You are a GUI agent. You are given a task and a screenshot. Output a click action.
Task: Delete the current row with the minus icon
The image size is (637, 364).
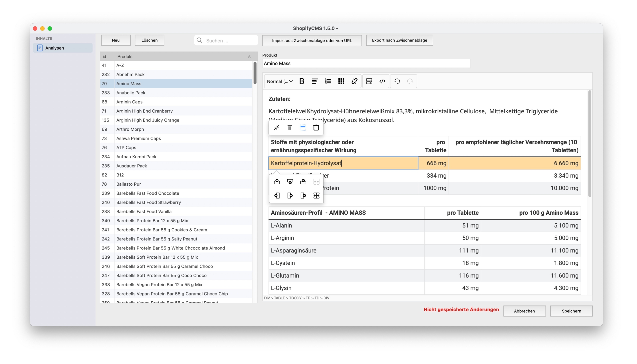pyautogui.click(x=303, y=182)
